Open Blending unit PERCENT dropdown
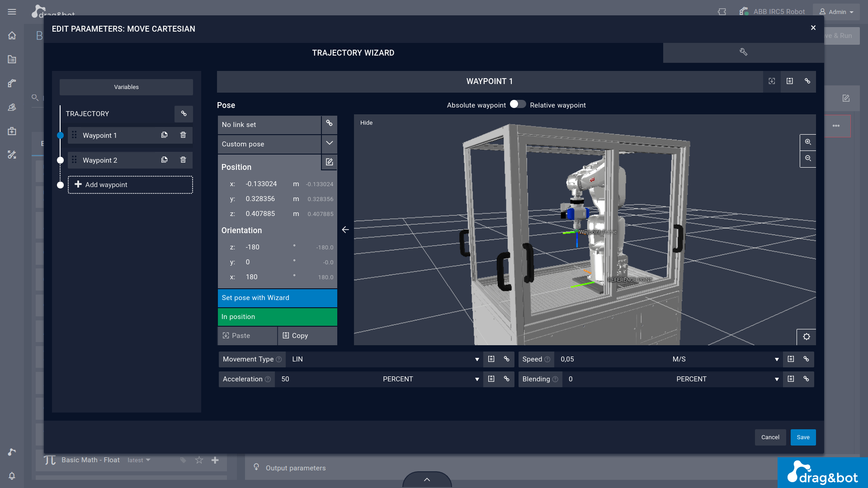 pos(727,379)
